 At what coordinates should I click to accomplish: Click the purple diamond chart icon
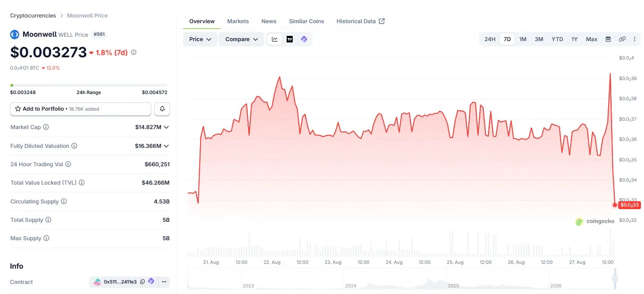pyautogui.click(x=304, y=39)
